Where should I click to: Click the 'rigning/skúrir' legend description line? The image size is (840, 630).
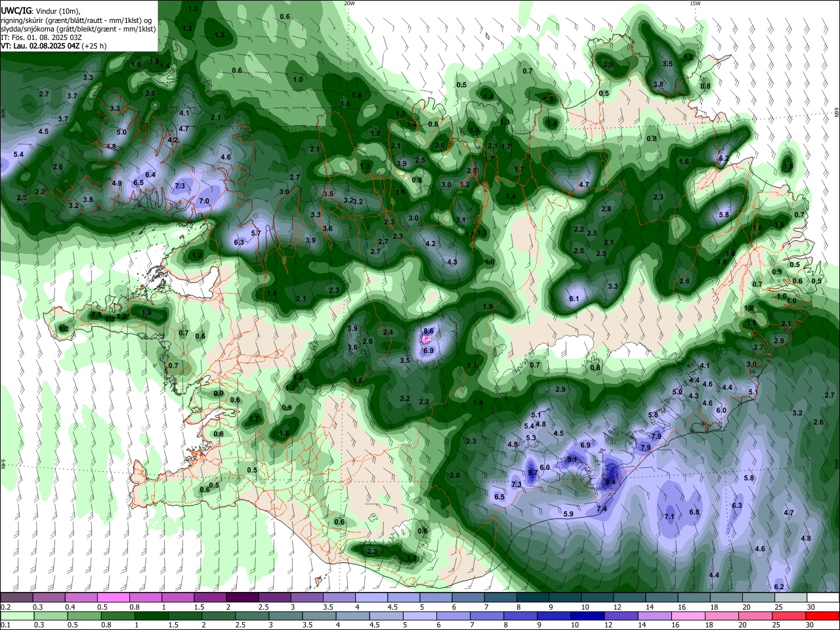(x=77, y=20)
